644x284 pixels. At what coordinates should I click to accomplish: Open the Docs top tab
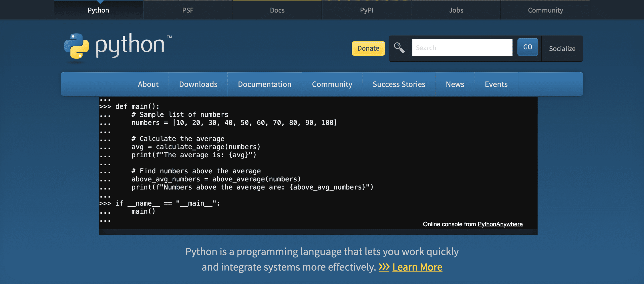coord(277,10)
